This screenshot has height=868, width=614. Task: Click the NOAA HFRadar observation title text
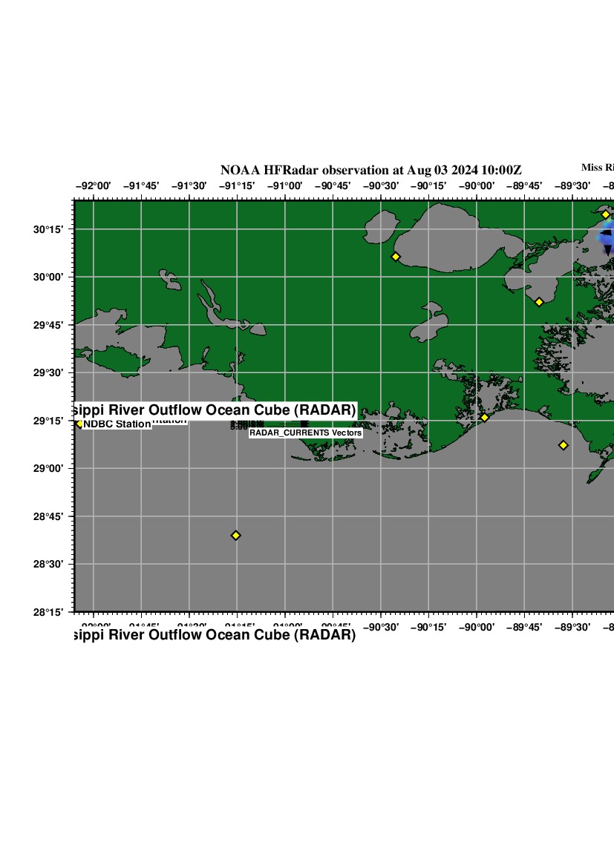coord(370,170)
